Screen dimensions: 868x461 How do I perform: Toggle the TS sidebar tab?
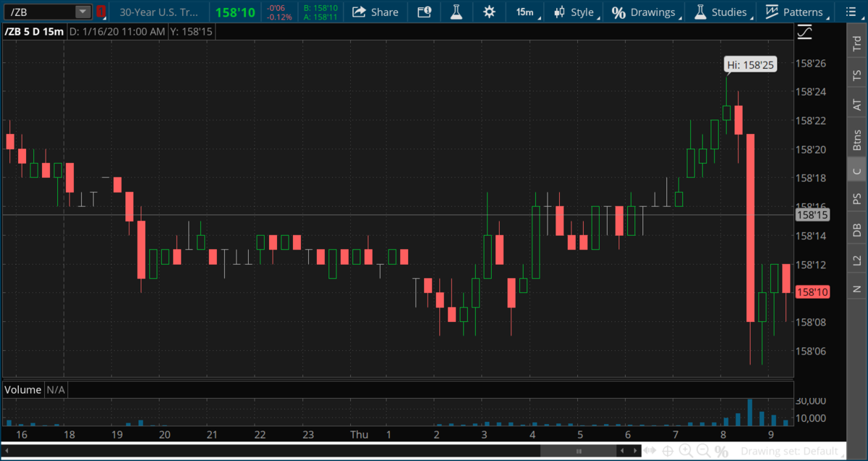(x=857, y=74)
